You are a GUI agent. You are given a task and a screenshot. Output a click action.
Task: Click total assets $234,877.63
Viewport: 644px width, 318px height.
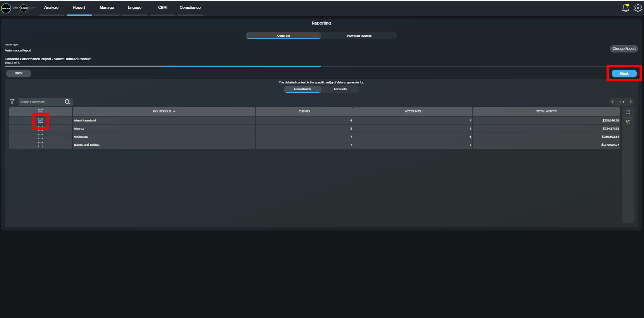[611, 129]
